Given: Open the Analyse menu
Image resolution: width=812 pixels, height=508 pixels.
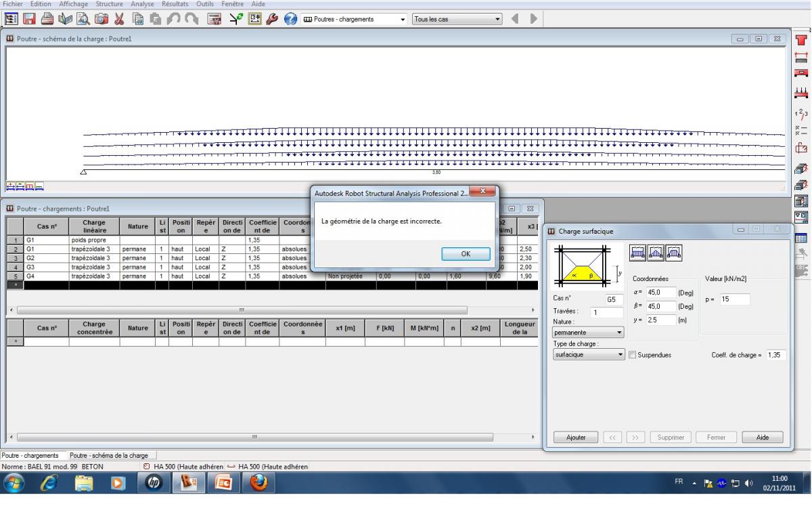Looking at the screenshot, I should [142, 4].
